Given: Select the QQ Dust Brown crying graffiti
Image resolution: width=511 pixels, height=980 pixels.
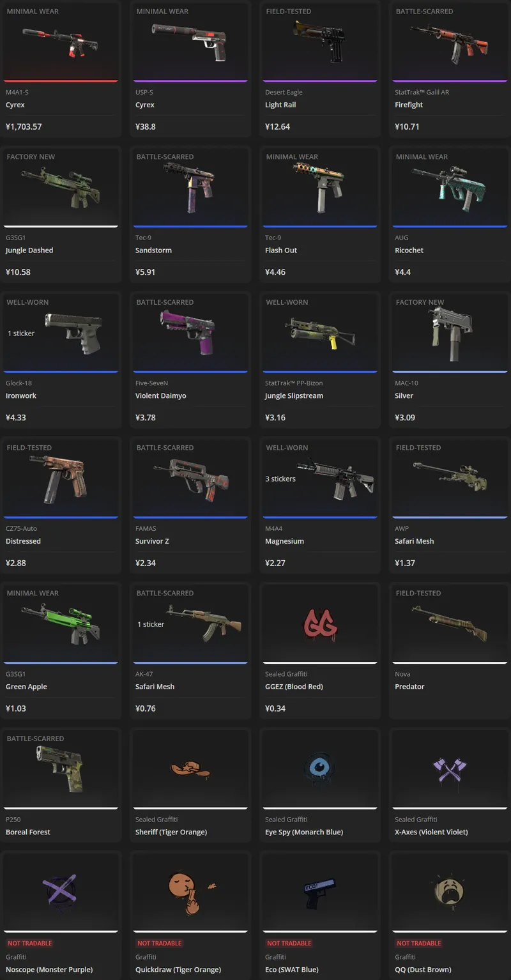Looking at the screenshot, I should click(450, 888).
